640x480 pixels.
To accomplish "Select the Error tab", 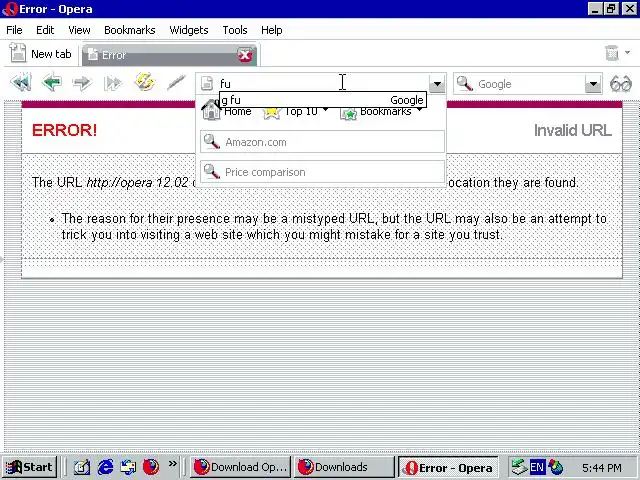I will click(x=169, y=55).
